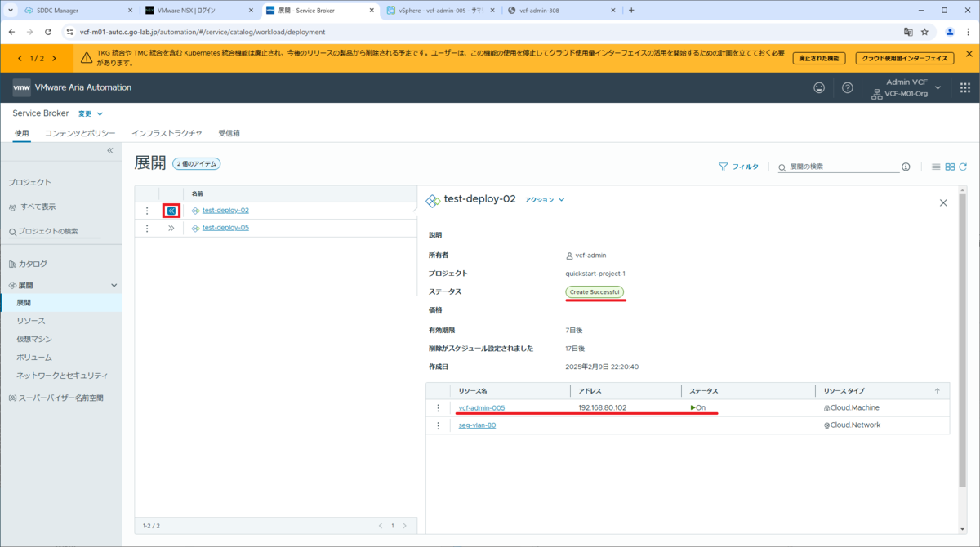Open actions menu for seg-vlan-80 resource

tap(438, 425)
